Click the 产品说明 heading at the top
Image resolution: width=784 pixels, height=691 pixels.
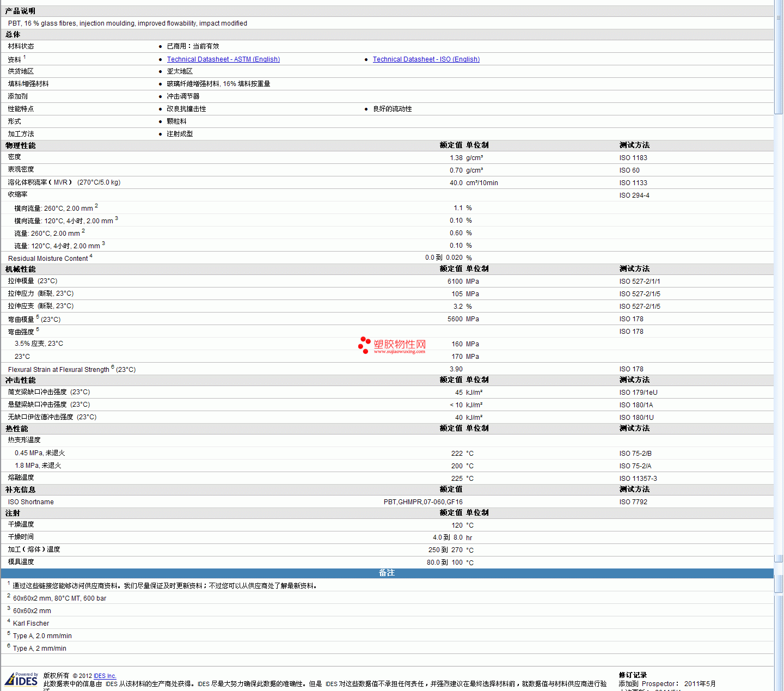coord(21,11)
